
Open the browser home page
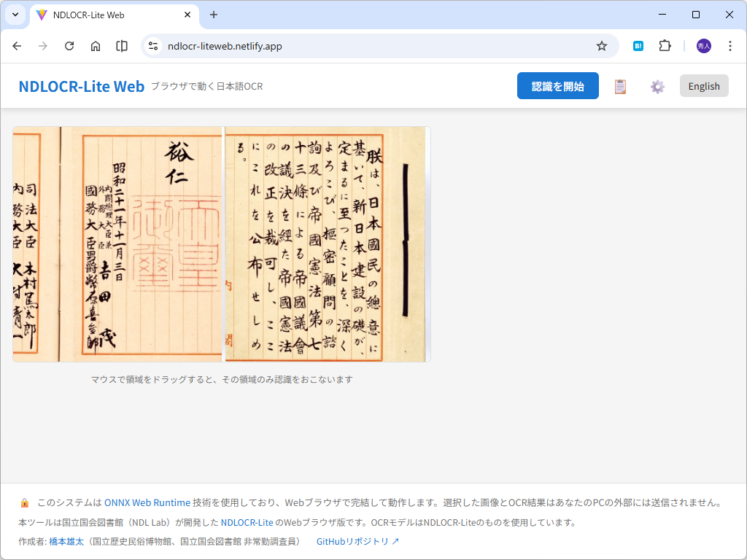[96, 45]
